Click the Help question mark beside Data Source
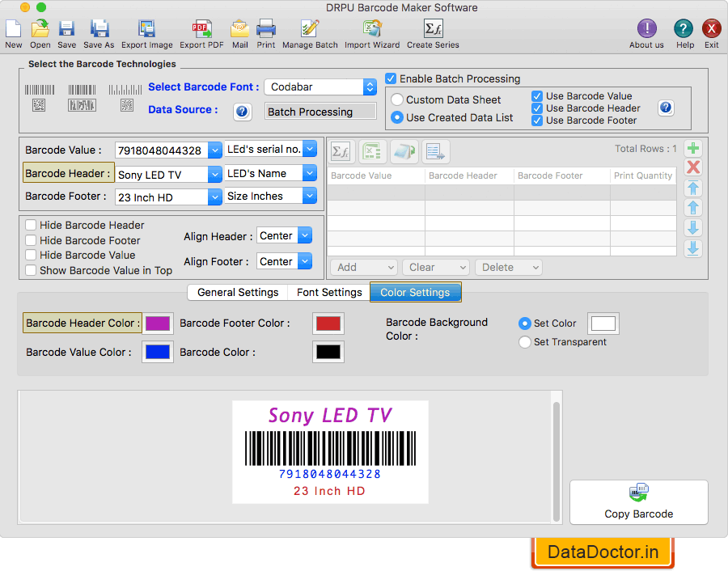Screen dimensions: 728x571 242,112
